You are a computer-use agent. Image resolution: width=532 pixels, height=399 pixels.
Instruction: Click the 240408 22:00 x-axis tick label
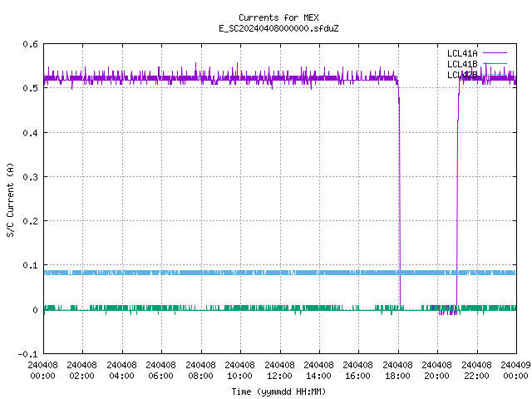(x=476, y=370)
